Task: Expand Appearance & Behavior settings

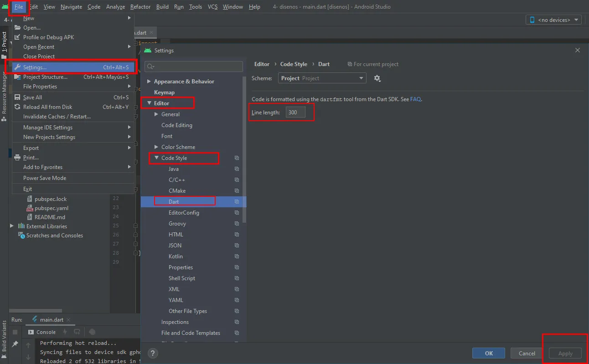Action: pyautogui.click(x=149, y=82)
